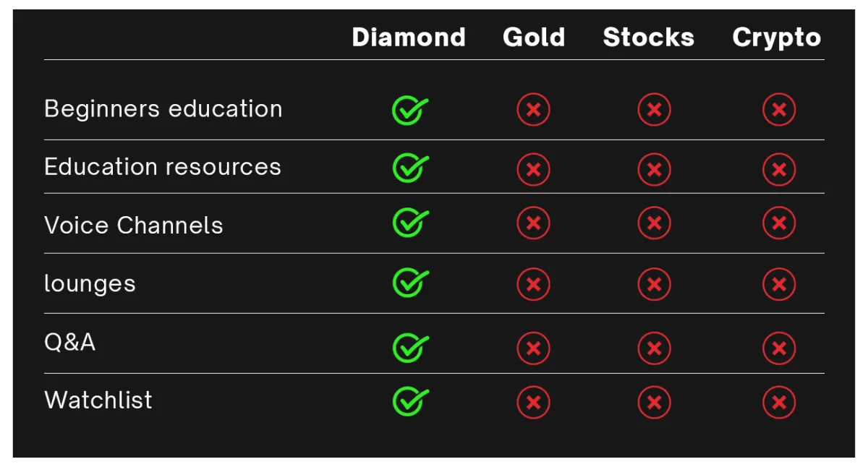
Task: Click Crypto red X in Watchlist row
Action: (x=779, y=402)
